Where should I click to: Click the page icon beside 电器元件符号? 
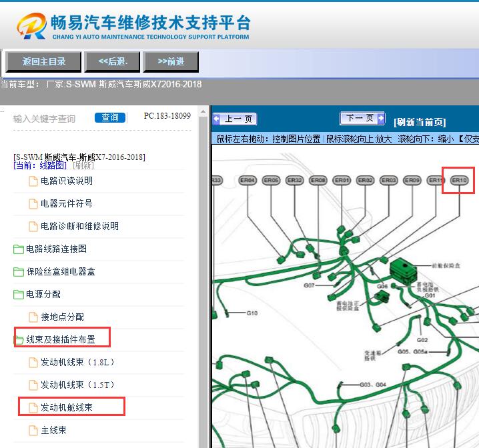(x=33, y=203)
